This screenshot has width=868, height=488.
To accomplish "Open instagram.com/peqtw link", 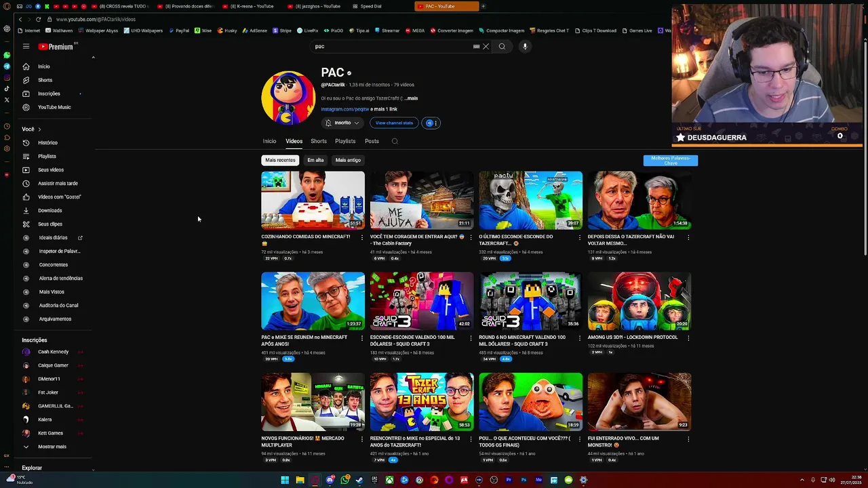I will (345, 109).
